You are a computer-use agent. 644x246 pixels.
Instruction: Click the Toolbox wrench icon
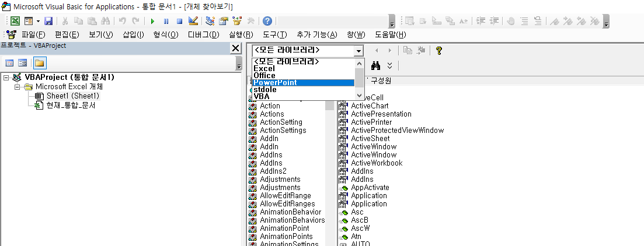(250, 21)
